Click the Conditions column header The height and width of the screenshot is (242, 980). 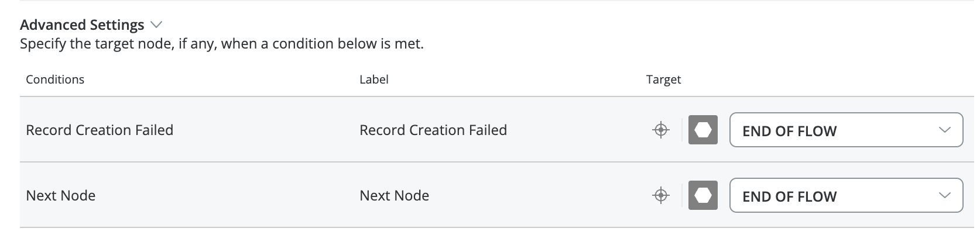pos(55,79)
